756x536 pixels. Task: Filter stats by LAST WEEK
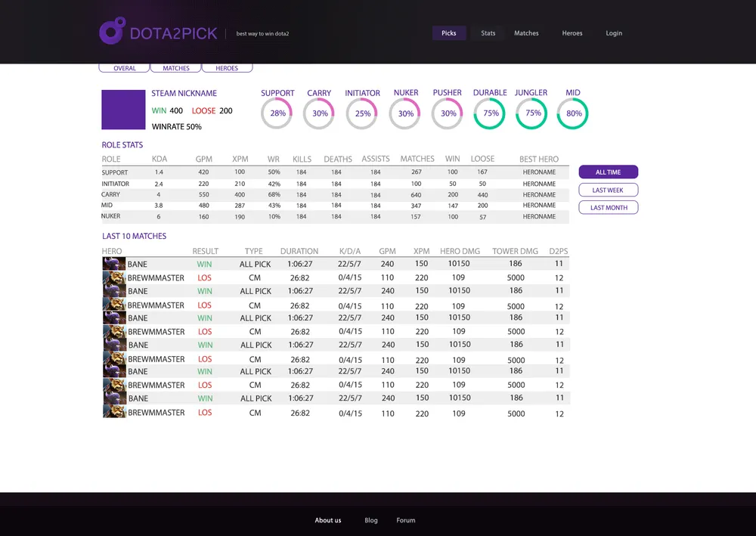[609, 190]
